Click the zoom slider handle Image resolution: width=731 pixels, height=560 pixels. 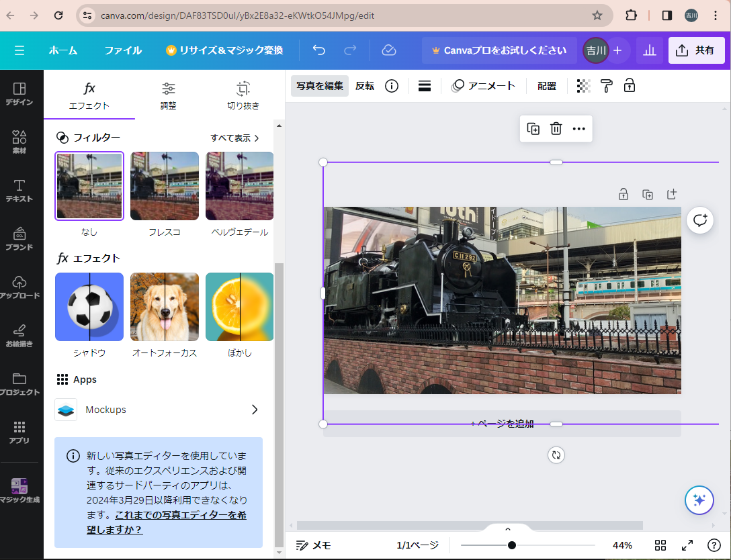click(512, 545)
